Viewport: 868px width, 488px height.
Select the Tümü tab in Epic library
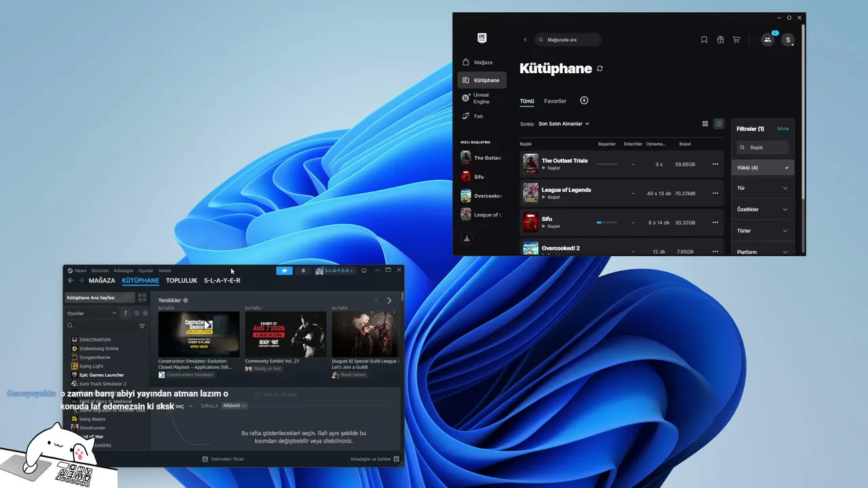(x=527, y=101)
